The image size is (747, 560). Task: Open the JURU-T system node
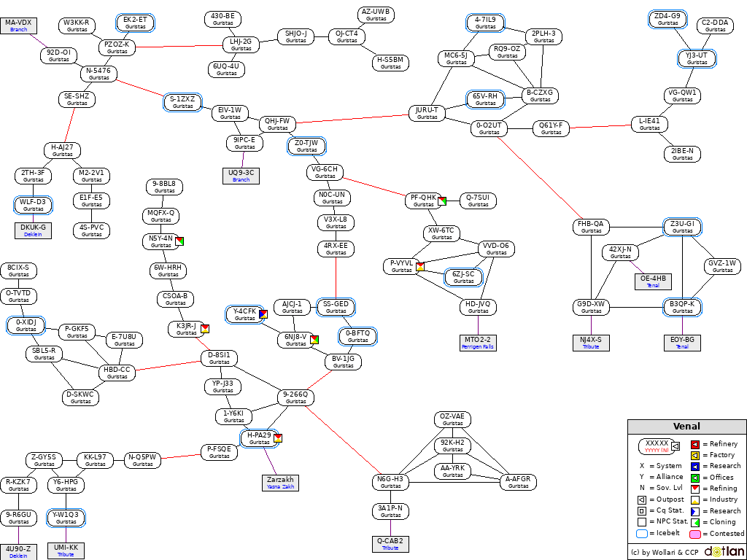[427, 113]
